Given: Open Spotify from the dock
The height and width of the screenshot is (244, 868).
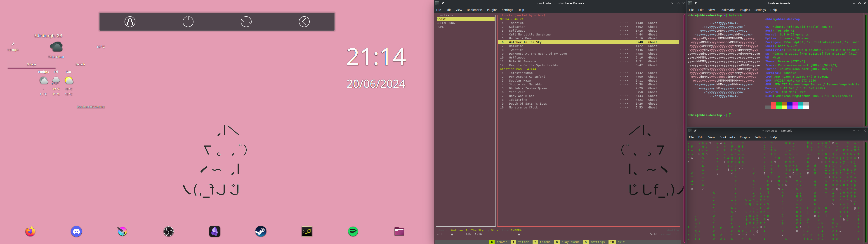Looking at the screenshot, I should tap(353, 232).
